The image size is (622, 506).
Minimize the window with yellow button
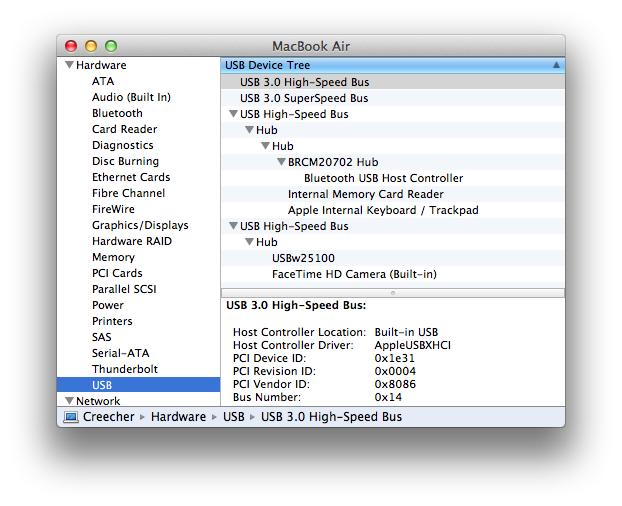click(x=91, y=46)
